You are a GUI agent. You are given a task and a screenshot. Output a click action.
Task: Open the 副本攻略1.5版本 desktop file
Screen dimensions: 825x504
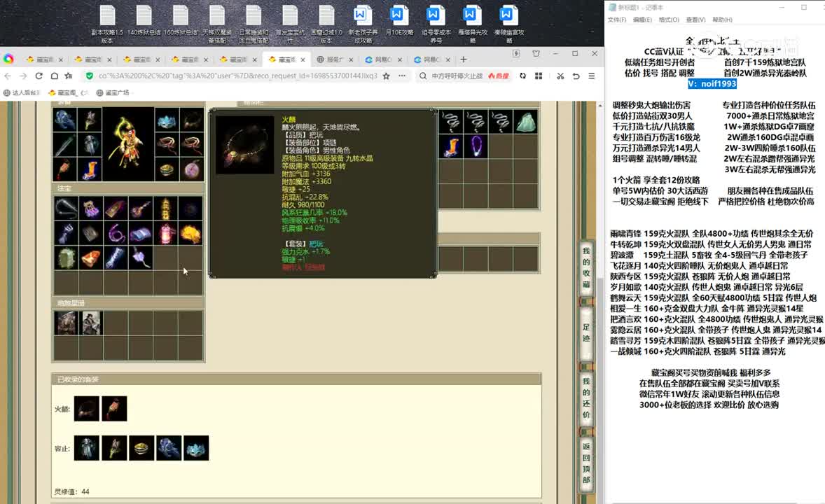pyautogui.click(x=107, y=24)
